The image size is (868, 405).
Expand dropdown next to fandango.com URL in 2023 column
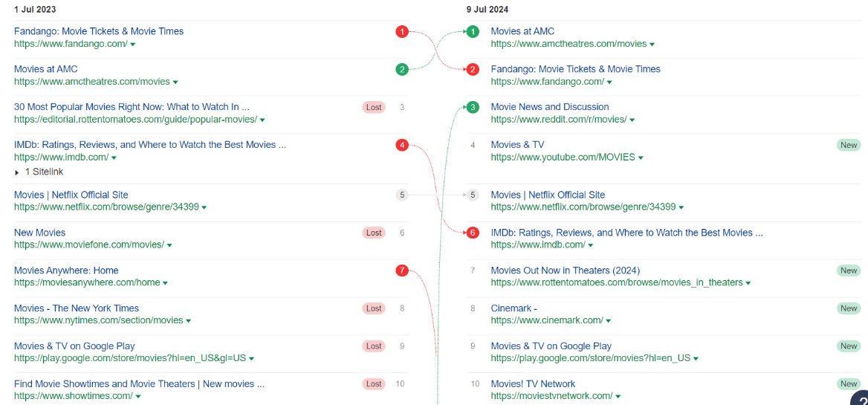click(x=133, y=45)
